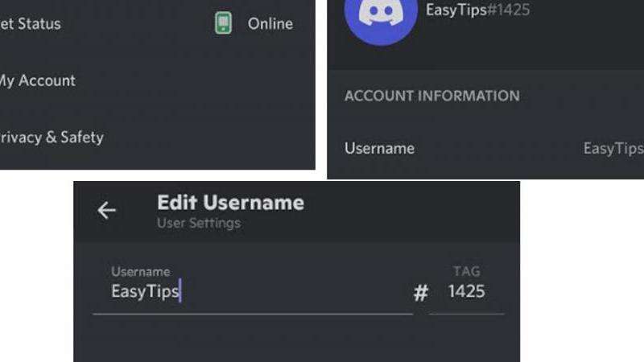Click the ACCOUNT INFORMATION section header
The height and width of the screenshot is (362, 644).
[432, 96]
